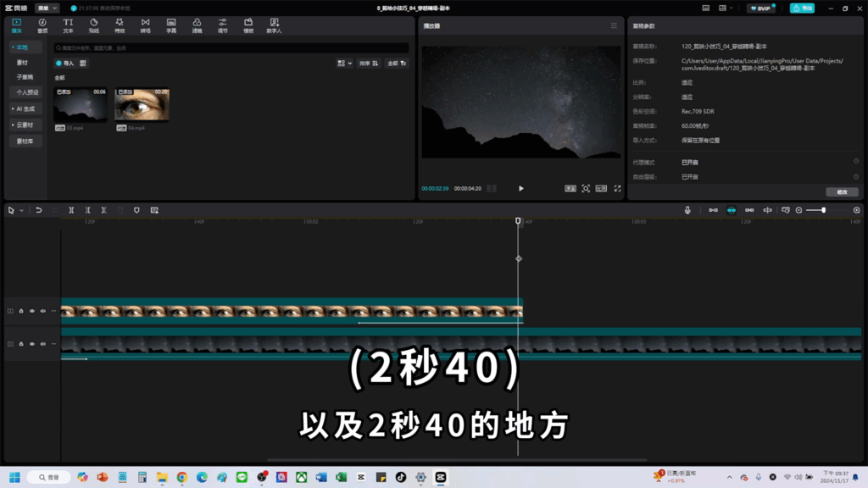Select 子草稿 in the sidebar
The image size is (868, 488).
coord(25,77)
